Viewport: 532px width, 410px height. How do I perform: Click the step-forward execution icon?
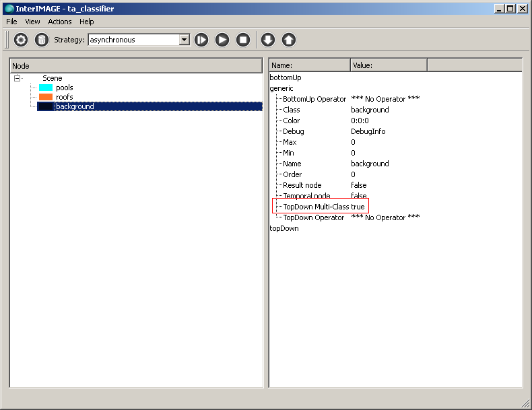(201, 40)
